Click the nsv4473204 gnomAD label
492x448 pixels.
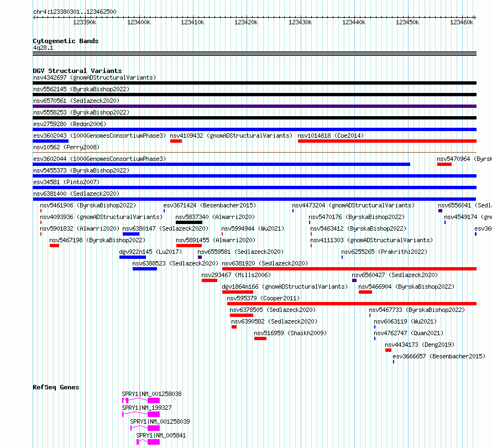click(353, 205)
